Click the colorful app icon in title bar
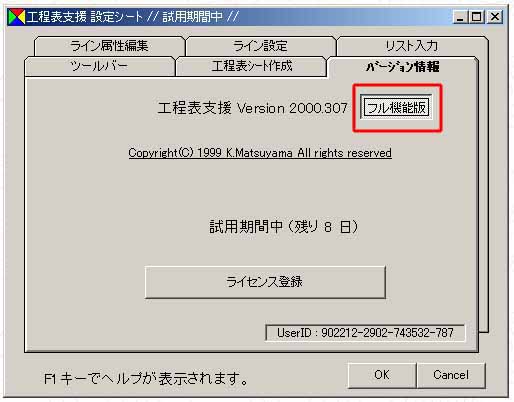 point(17,17)
